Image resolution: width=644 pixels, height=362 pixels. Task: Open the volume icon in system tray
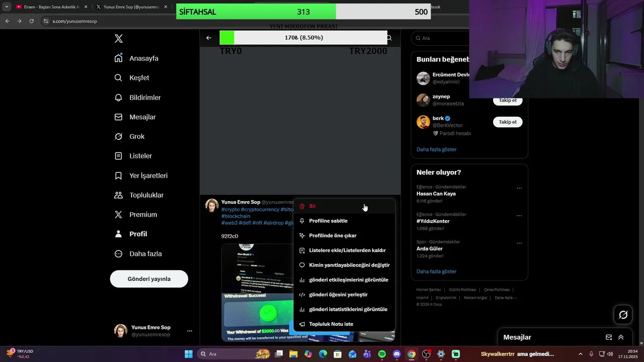click(610, 354)
